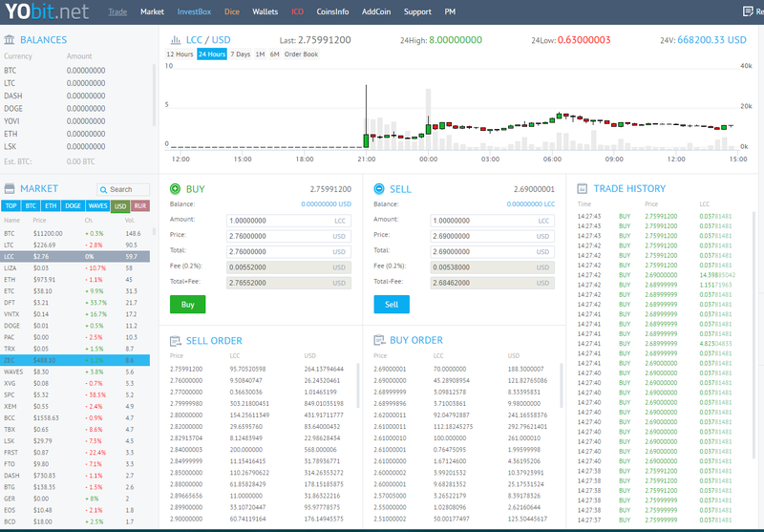Select the LCC market row
Screen dimensions: 764x532
[75, 256]
